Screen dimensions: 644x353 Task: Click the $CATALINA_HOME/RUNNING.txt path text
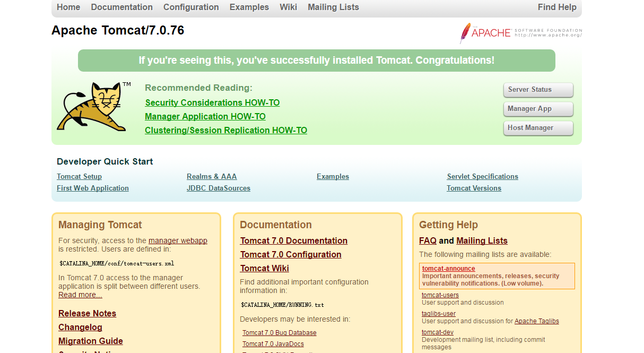(x=282, y=305)
